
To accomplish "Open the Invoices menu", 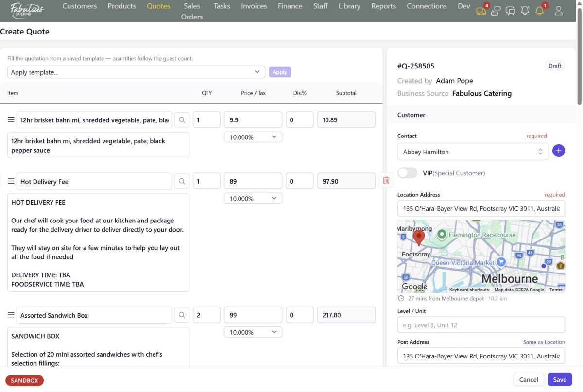I will (254, 6).
